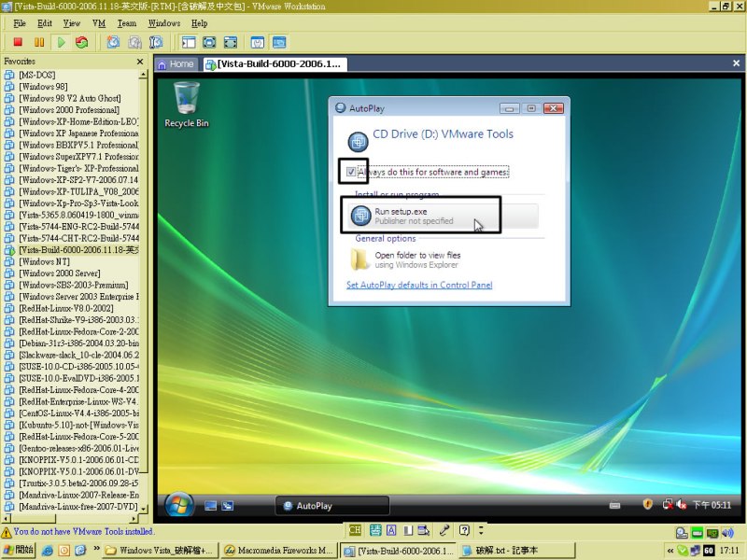Click the host volume speaker tray icon
The image size is (747, 560).
point(728,533)
